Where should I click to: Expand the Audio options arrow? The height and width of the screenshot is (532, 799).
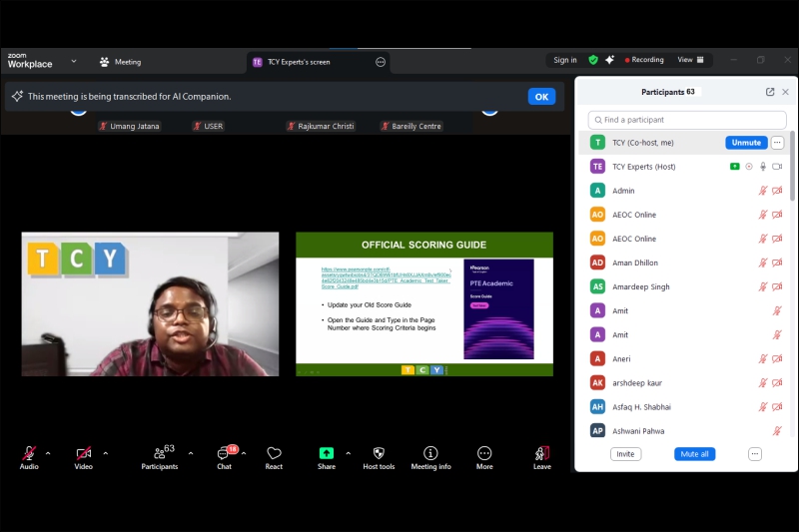click(48, 453)
